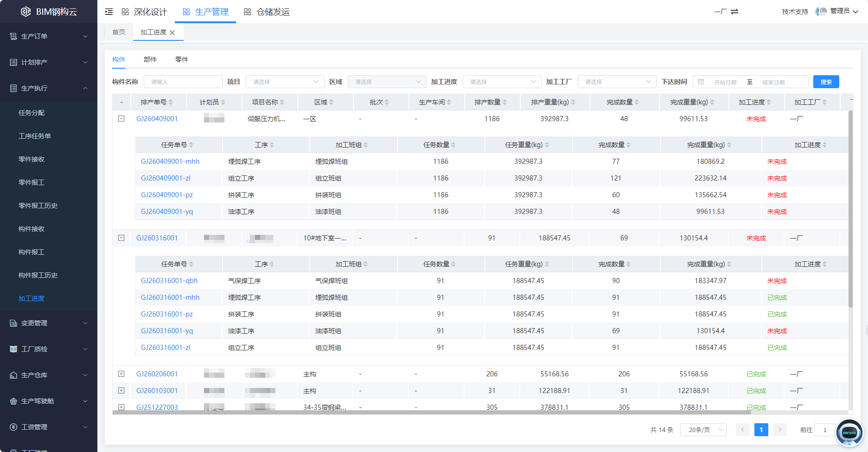This screenshot has height=452, width=868.
Task: Click the 前往 page number input
Action: 825,430
